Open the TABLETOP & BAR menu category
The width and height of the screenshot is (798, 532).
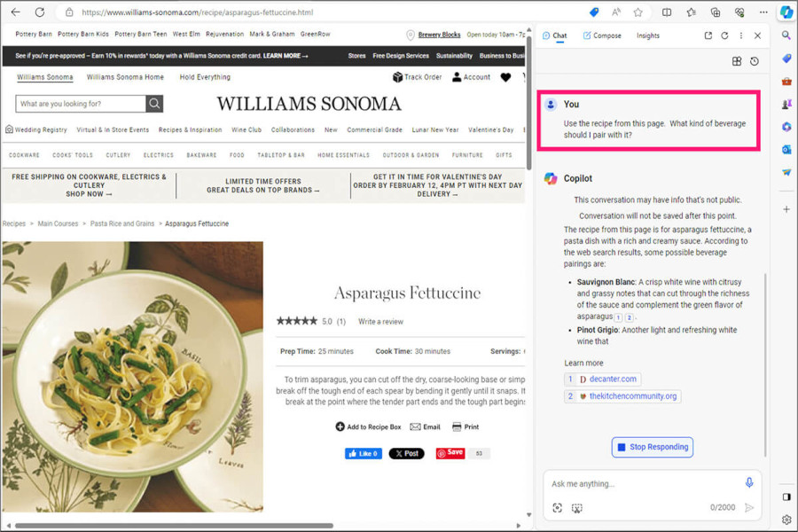coord(281,155)
